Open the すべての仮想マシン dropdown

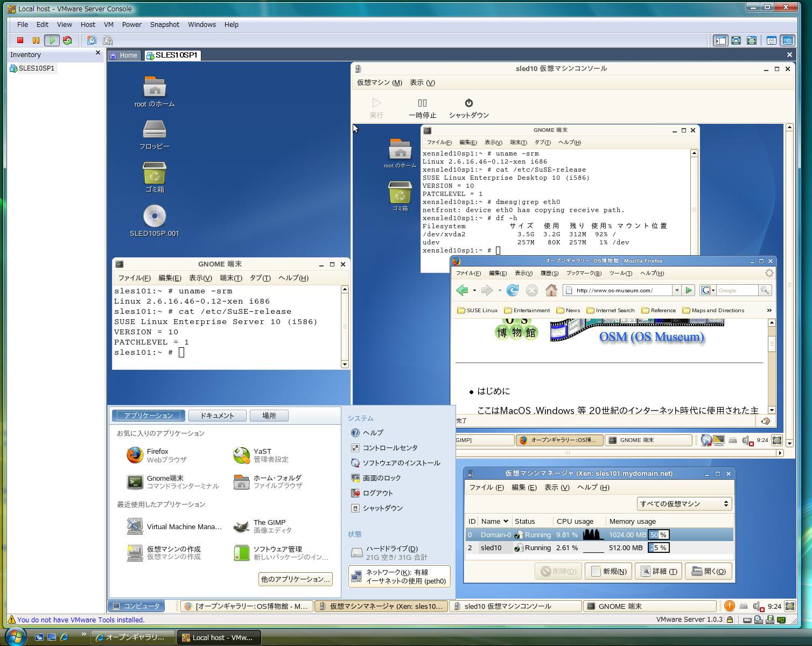tap(684, 504)
